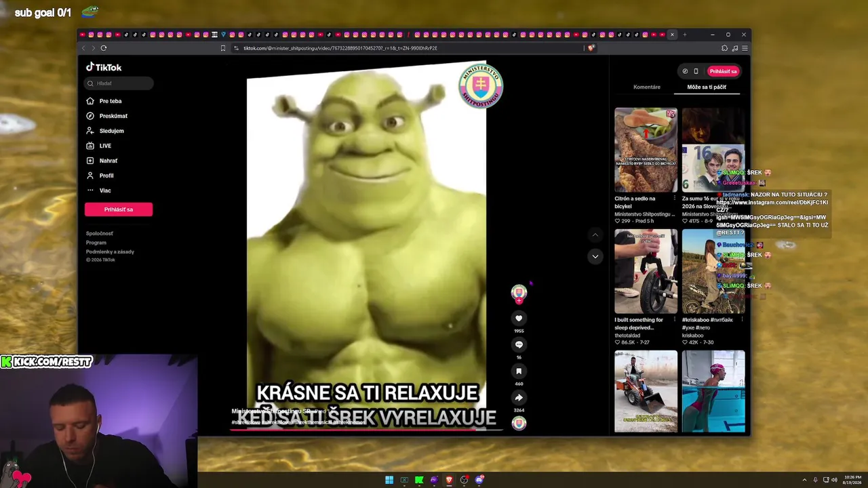Image resolution: width=868 pixels, height=488 pixels.
Task: Click the 3264 shares count
Action: pyautogui.click(x=519, y=410)
